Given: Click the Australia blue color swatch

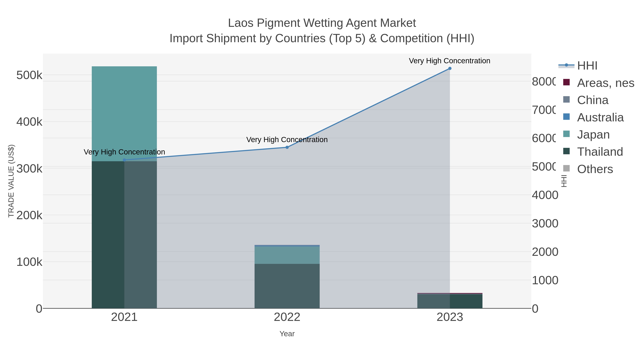Looking at the screenshot, I should [567, 117].
